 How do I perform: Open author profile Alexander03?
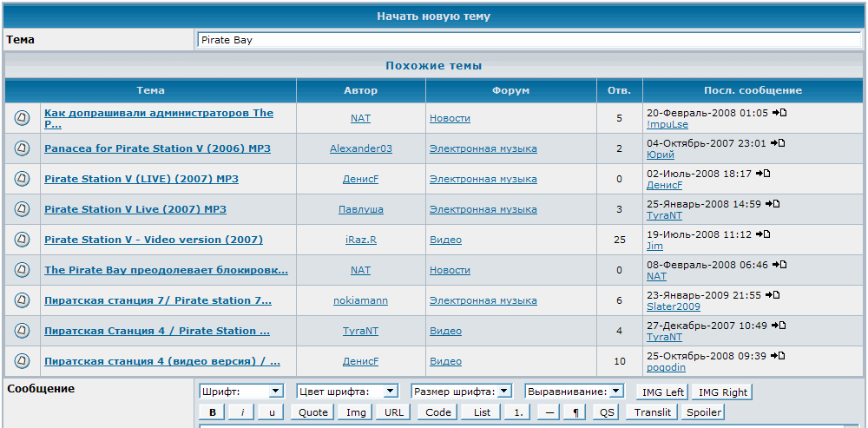coord(361,148)
